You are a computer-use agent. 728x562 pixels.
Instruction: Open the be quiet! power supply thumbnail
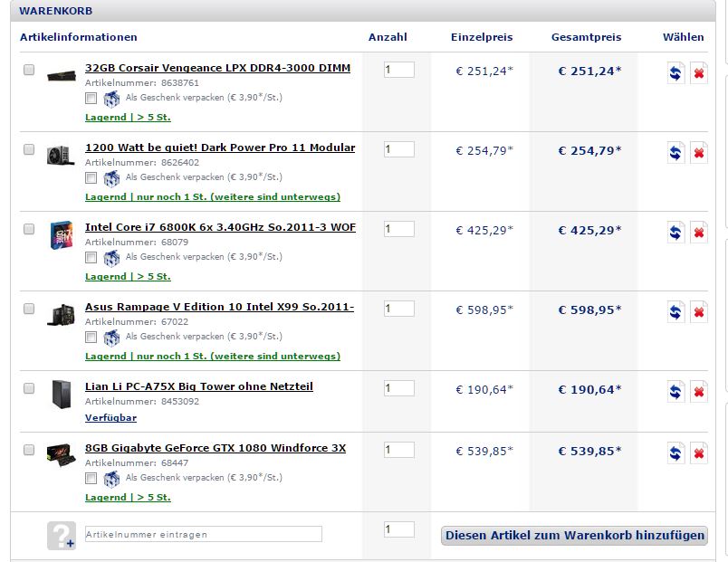pyautogui.click(x=61, y=156)
